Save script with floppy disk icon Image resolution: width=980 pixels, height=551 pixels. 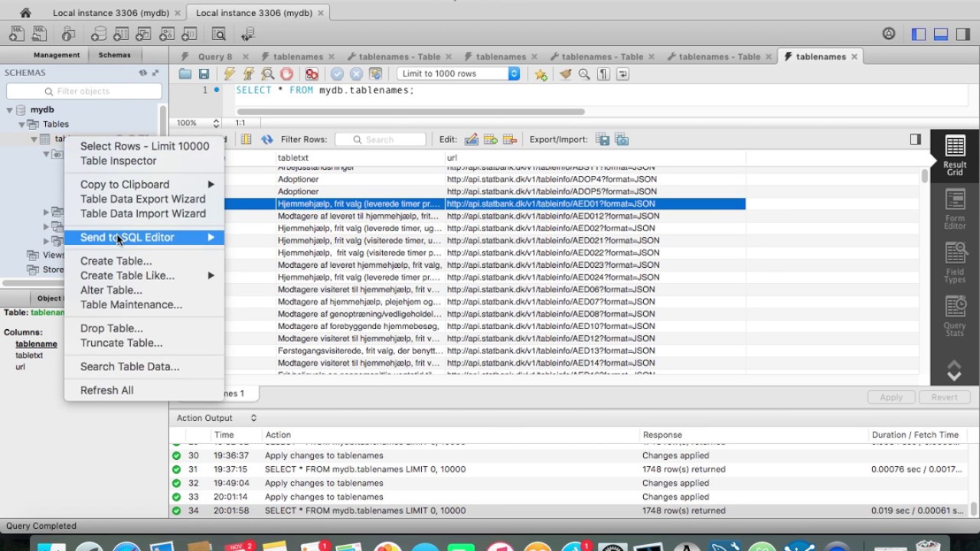[x=204, y=74]
